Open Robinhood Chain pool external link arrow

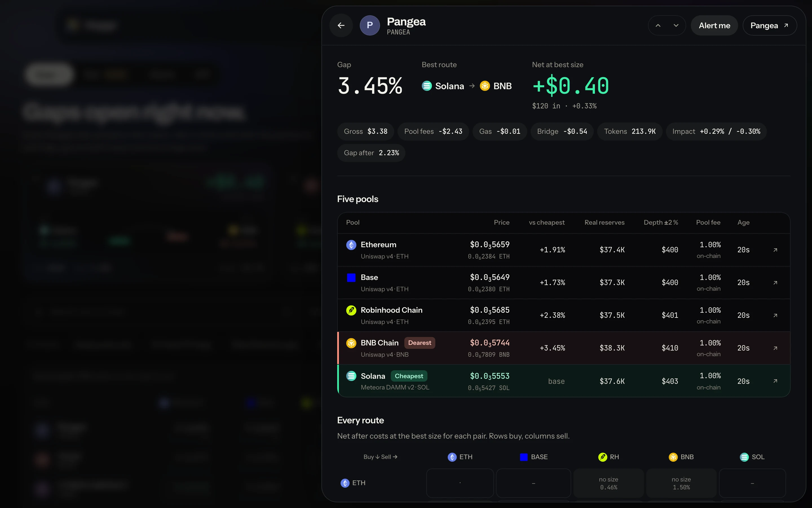(775, 316)
